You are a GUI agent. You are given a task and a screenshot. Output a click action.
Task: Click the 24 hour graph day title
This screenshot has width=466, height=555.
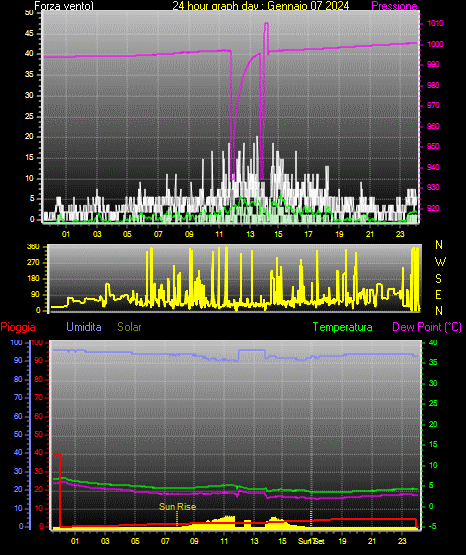pyautogui.click(x=261, y=6)
